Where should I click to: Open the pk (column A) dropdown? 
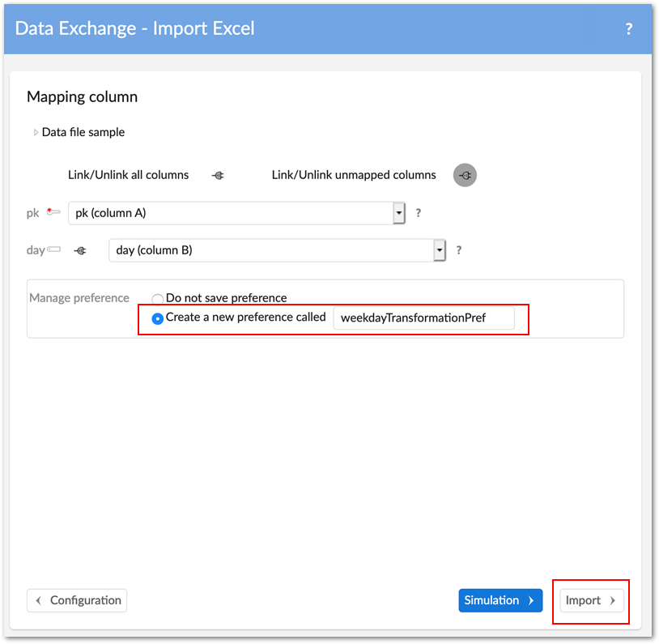398,213
